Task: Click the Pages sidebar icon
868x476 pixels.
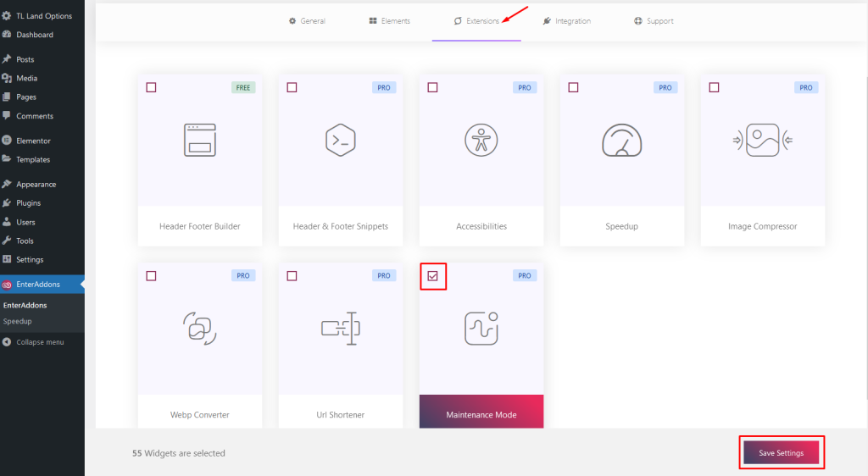Action: (x=7, y=97)
